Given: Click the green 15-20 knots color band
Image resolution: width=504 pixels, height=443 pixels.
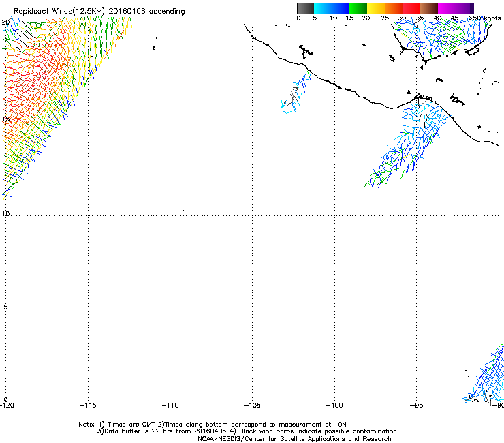Looking at the screenshot, I should pos(358,8).
